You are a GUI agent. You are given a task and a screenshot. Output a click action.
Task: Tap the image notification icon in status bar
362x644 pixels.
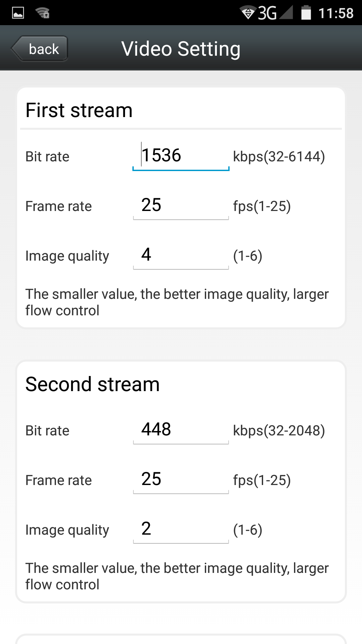coord(18,13)
